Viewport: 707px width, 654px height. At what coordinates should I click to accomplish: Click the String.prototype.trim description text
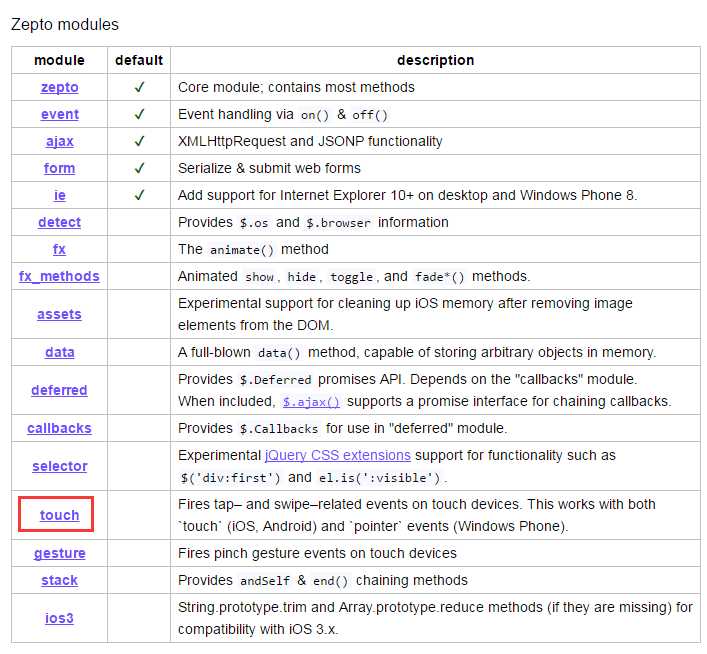[435, 618]
